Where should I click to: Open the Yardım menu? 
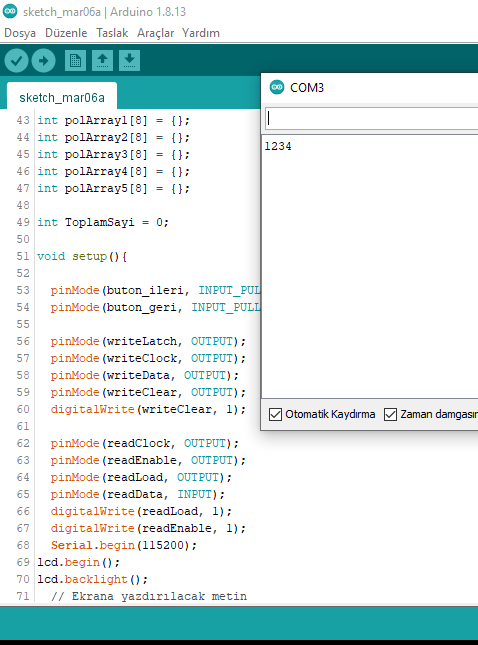[201, 33]
